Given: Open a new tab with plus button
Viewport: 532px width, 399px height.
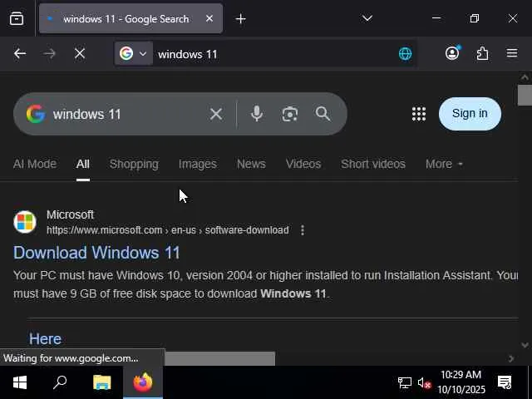Looking at the screenshot, I should click(240, 18).
